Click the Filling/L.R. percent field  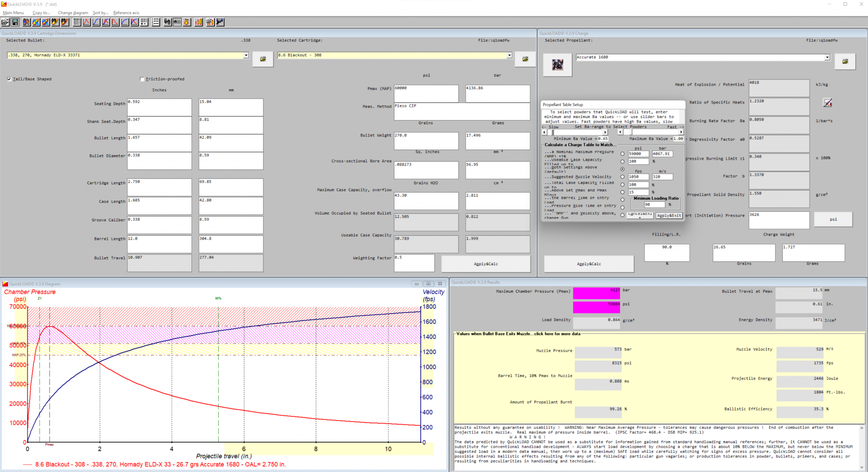tap(667, 252)
